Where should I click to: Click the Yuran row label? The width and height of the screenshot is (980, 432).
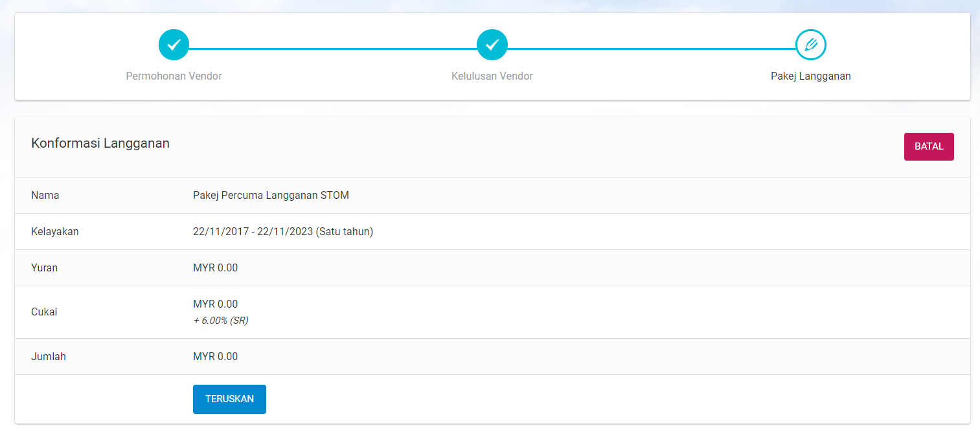point(45,267)
